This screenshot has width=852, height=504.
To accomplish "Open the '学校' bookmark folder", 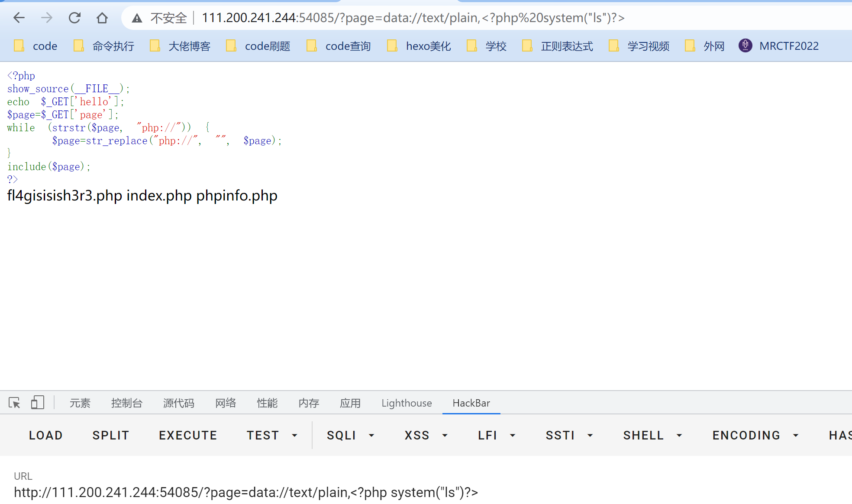I will (x=487, y=46).
